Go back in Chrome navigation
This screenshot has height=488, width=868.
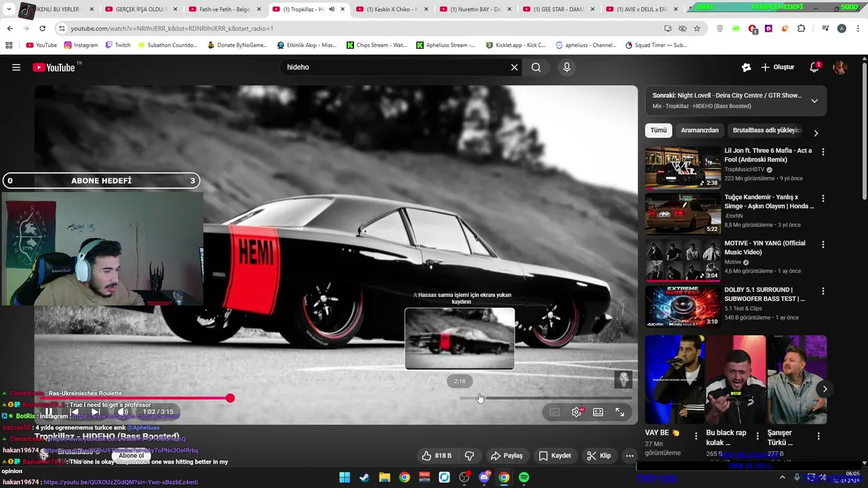pyautogui.click(x=9, y=28)
